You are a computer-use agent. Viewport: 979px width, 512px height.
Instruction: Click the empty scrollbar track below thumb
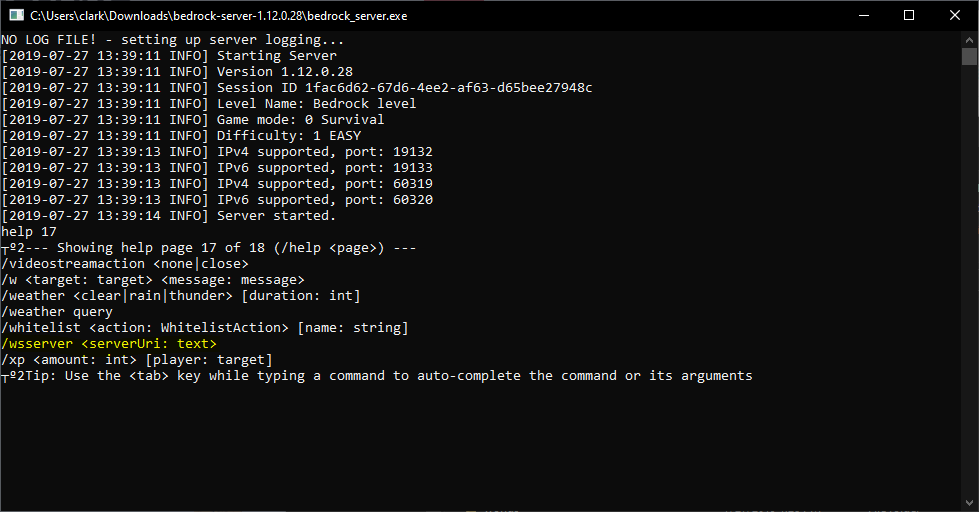[970, 300]
